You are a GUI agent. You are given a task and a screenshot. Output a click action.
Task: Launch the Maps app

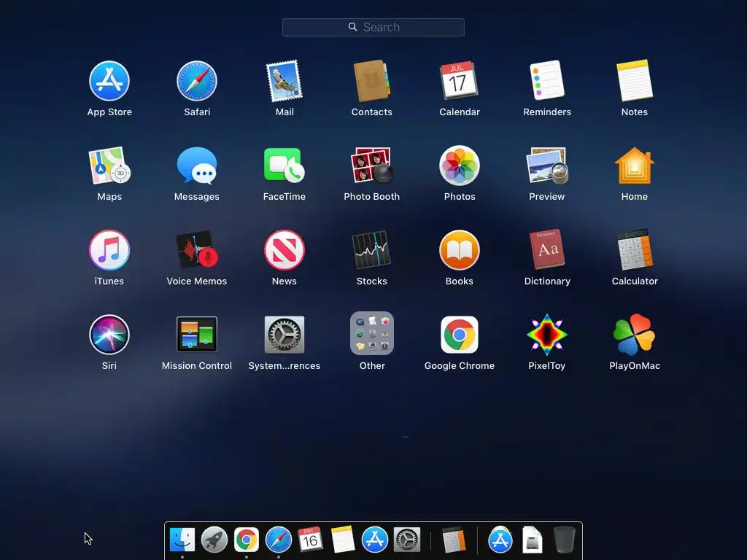click(109, 166)
